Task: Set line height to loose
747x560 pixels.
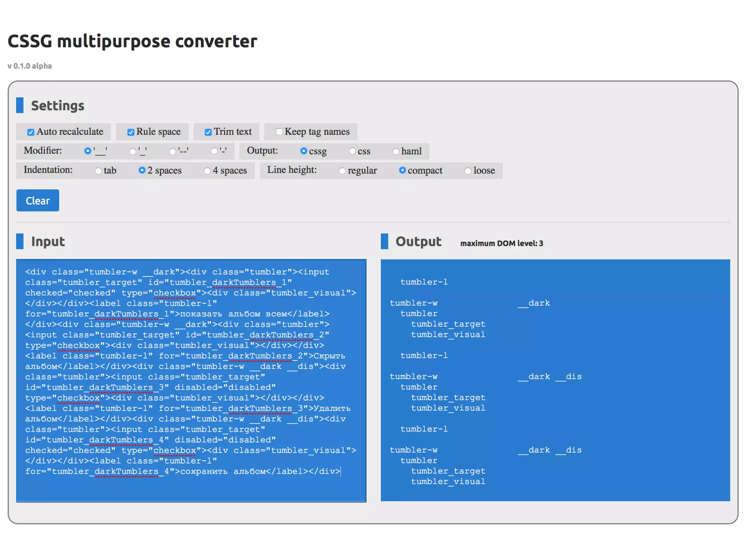Action: tap(468, 171)
